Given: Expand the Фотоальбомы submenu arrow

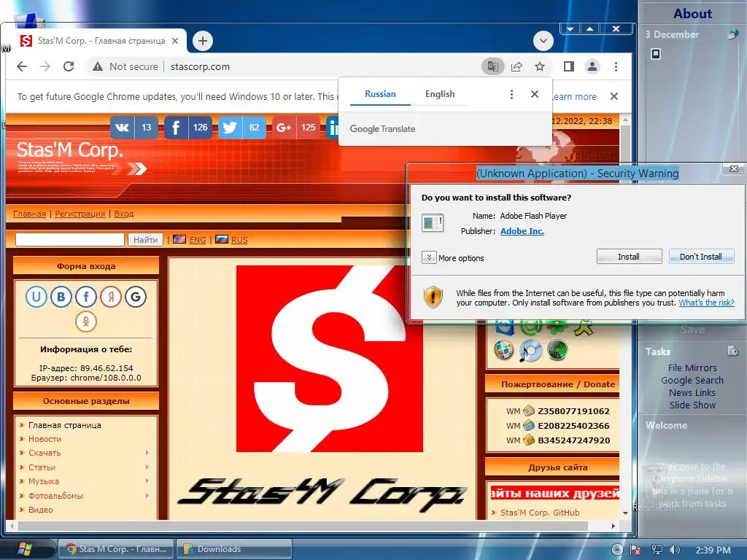Looking at the screenshot, I should tap(147, 495).
